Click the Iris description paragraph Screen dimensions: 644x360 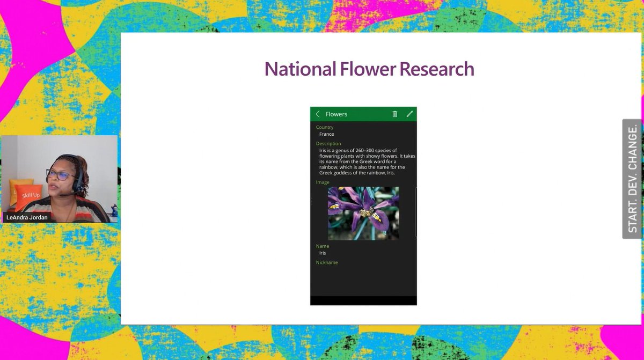(367, 161)
